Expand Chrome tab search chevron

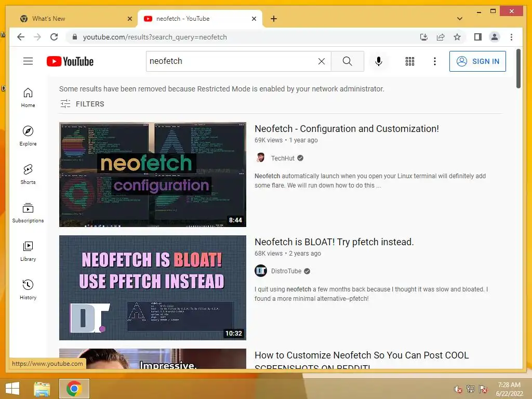coord(460,19)
